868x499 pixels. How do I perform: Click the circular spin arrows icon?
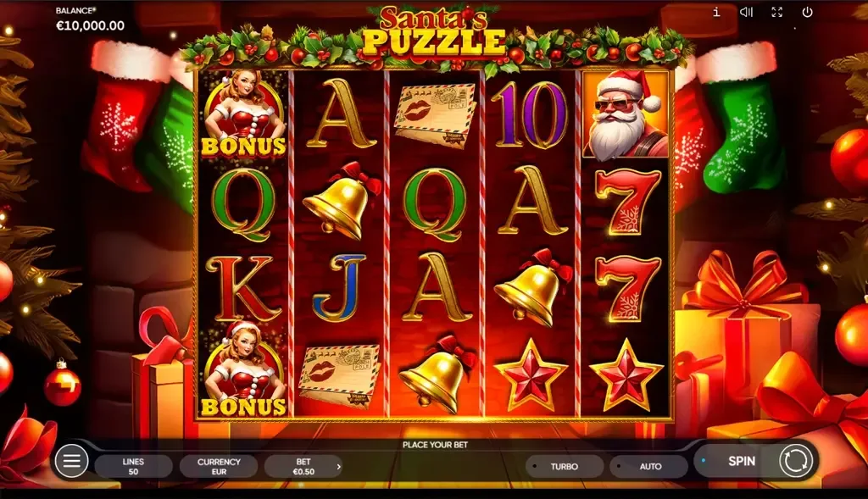click(795, 460)
